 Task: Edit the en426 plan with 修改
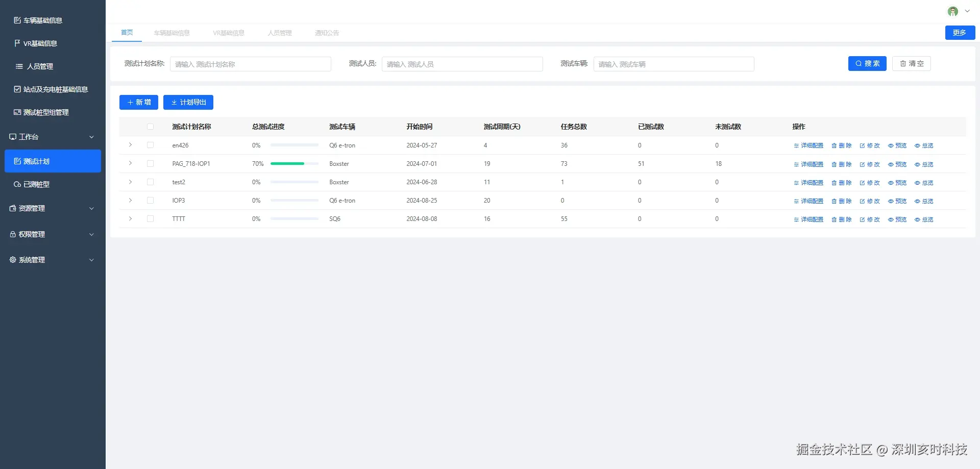tap(870, 145)
